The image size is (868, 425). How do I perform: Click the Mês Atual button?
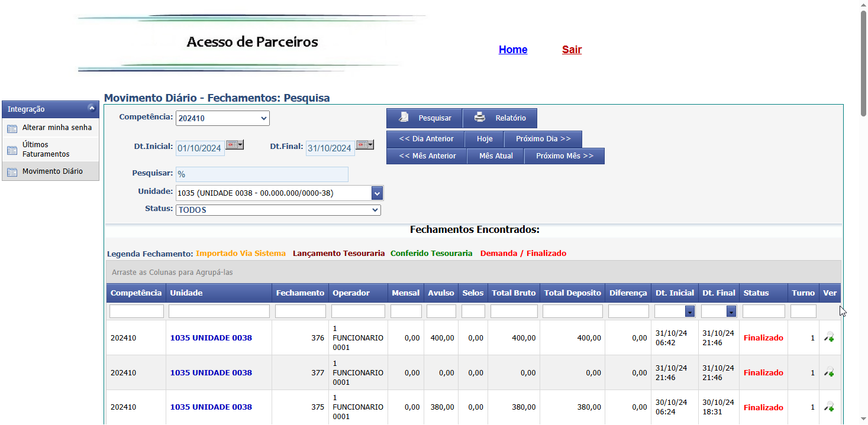point(496,156)
